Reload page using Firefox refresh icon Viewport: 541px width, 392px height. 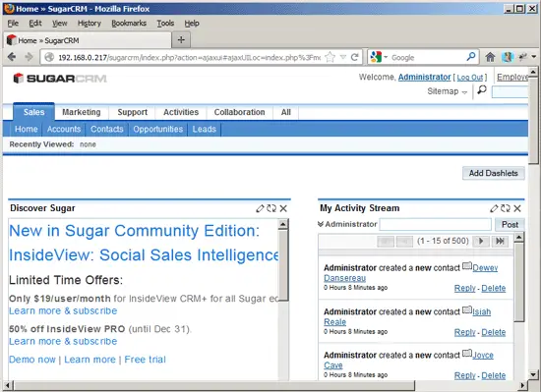tap(355, 57)
